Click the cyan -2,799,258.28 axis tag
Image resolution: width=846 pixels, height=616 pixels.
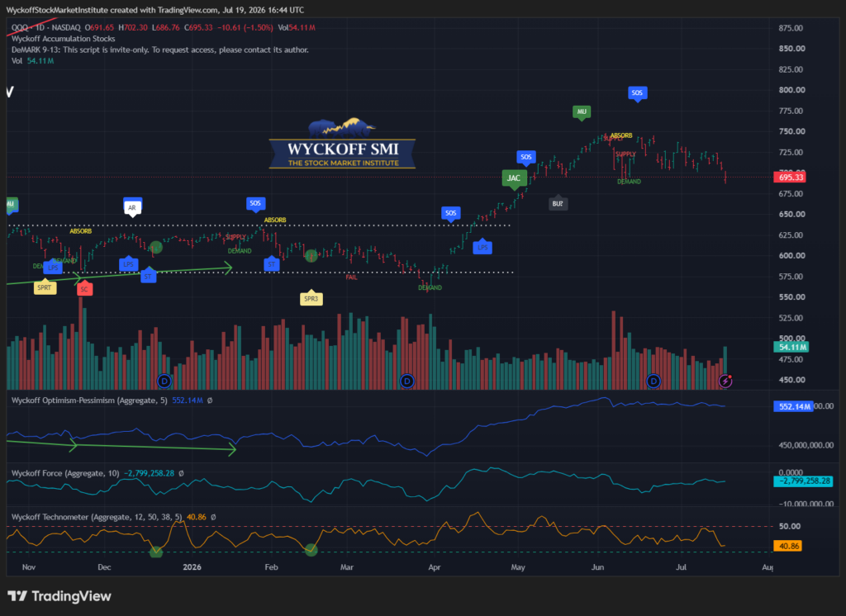pyautogui.click(x=803, y=481)
